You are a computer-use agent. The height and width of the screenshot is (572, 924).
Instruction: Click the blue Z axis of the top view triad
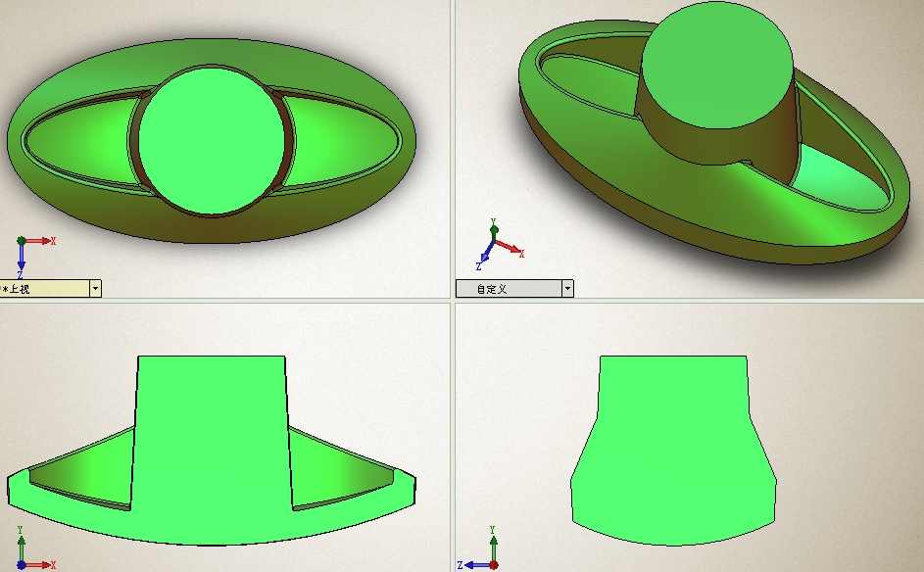22,260
